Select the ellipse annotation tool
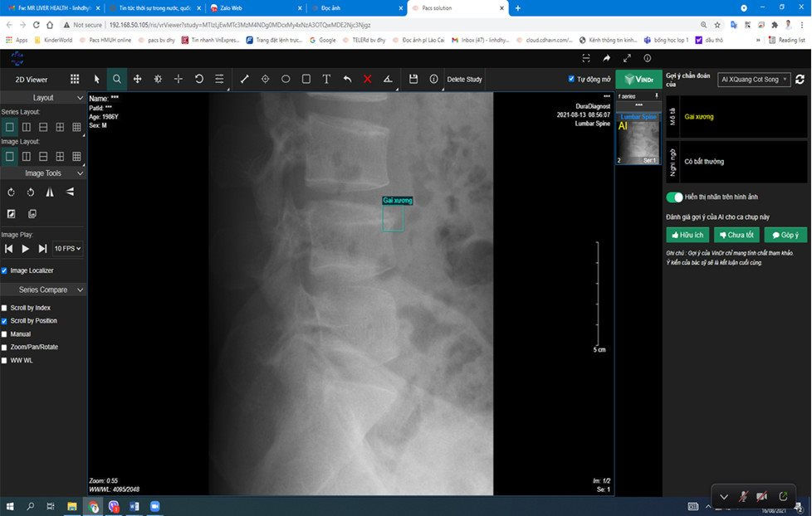This screenshot has height=516, width=812. pyautogui.click(x=286, y=80)
